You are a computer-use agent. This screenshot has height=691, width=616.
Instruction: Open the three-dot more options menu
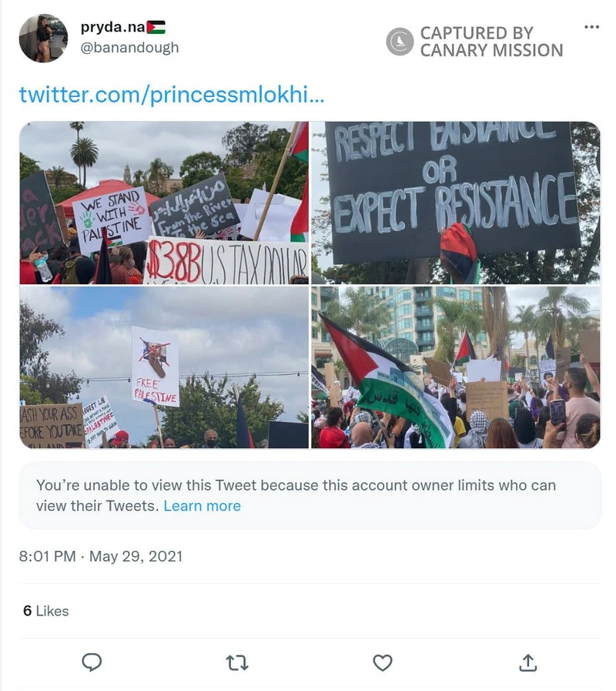pos(591,27)
